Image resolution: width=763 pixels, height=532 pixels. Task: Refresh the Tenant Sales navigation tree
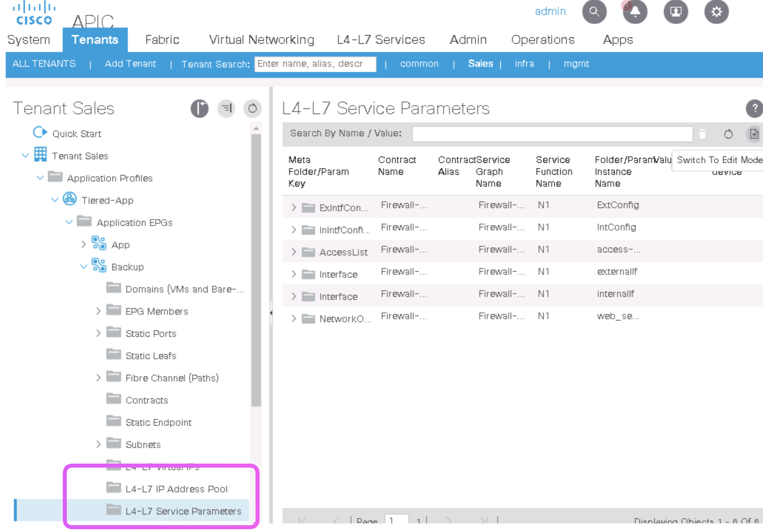(252, 108)
